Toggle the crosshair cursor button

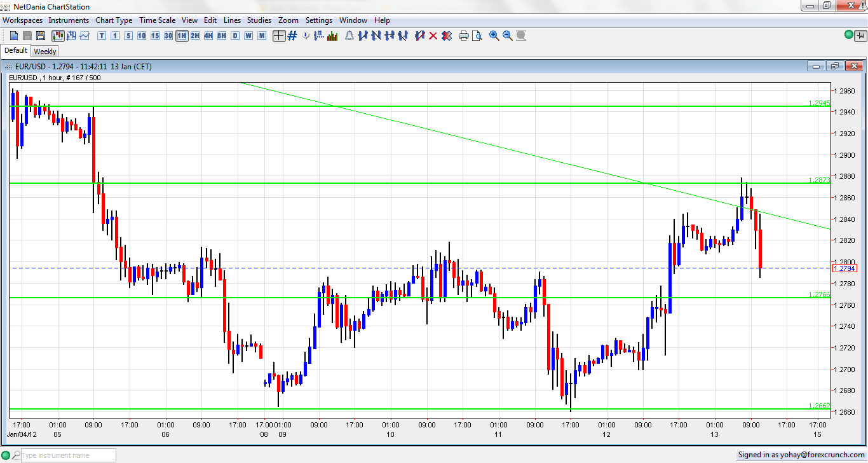(278, 36)
